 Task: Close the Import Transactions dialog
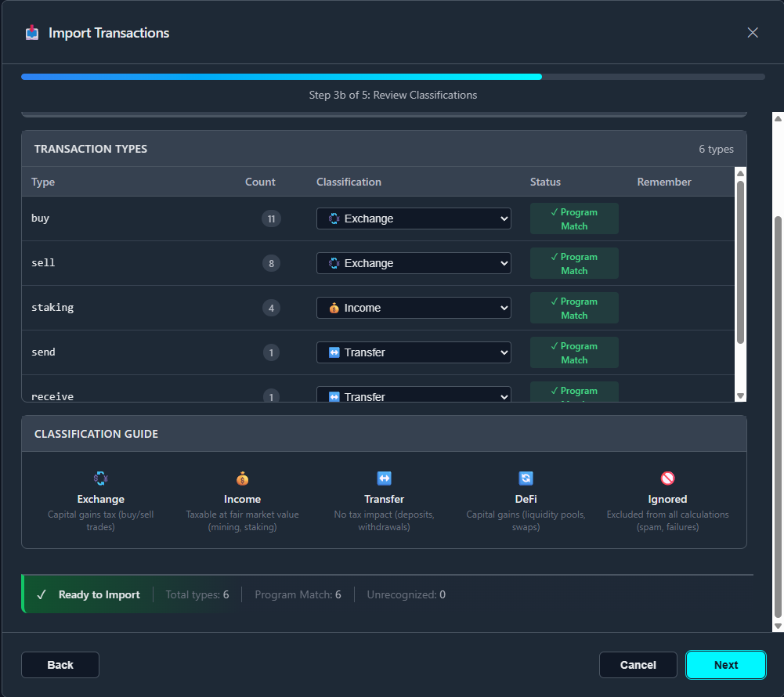[x=753, y=33]
